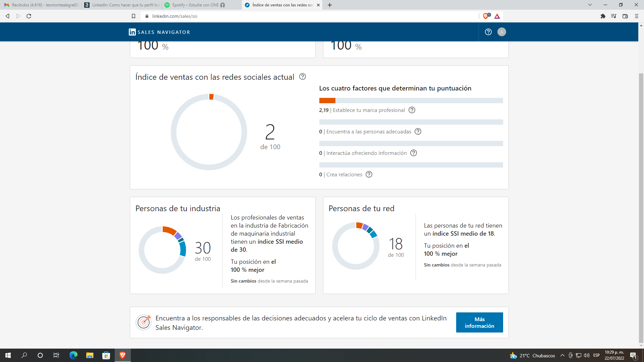
Task: Open help for Encuentra a las personas adecuadas
Action: click(418, 132)
